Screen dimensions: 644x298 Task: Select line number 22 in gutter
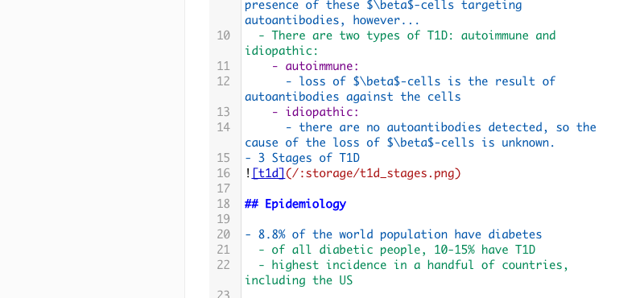pos(224,265)
